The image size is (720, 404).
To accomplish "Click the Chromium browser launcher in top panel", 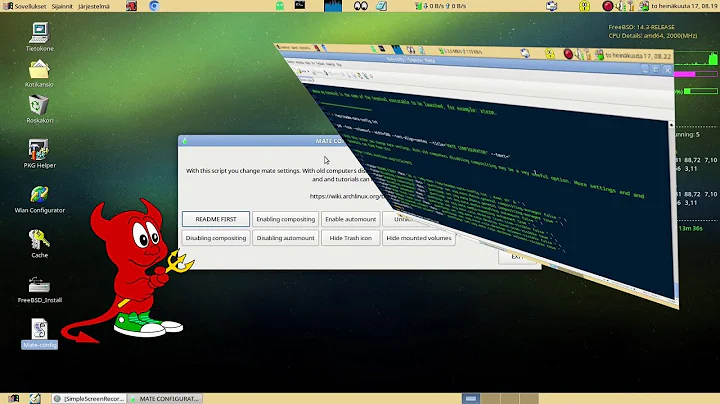I will pyautogui.click(x=154, y=6).
